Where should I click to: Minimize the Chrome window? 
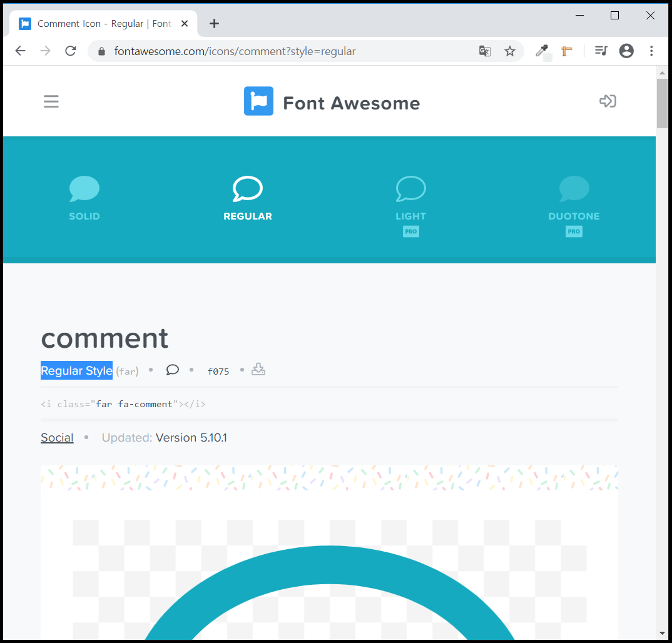point(579,16)
